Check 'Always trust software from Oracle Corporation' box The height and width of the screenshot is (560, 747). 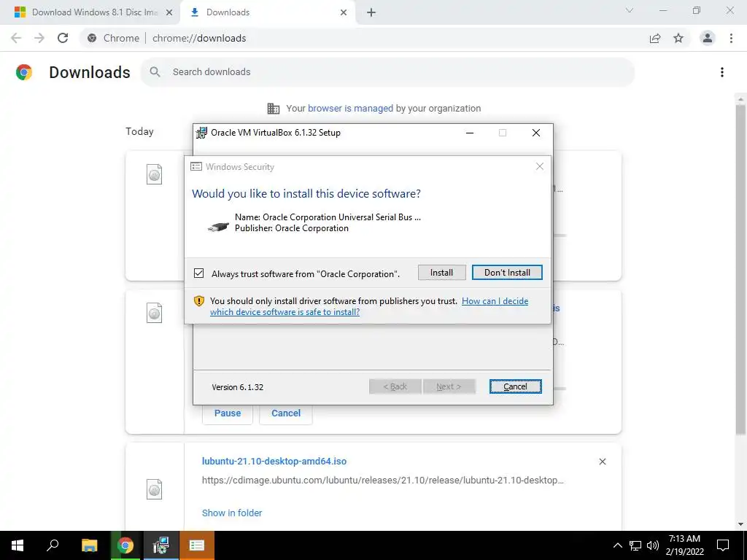pos(198,273)
